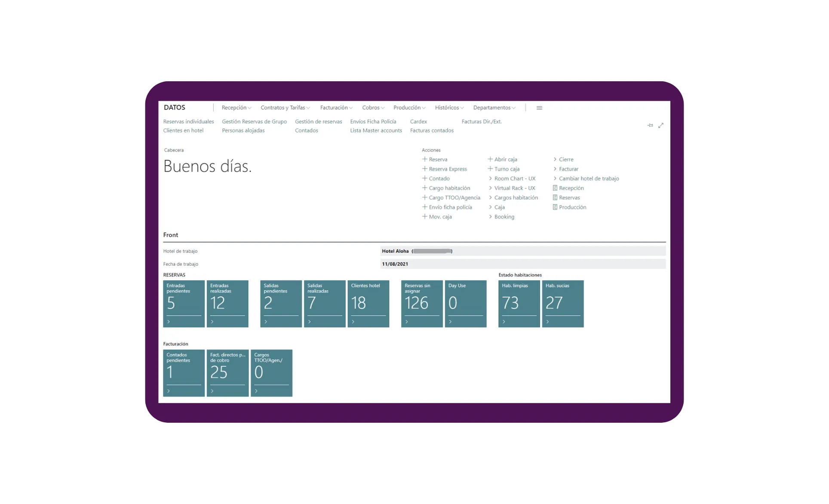Click plus icon for Mov. caja

click(x=424, y=217)
